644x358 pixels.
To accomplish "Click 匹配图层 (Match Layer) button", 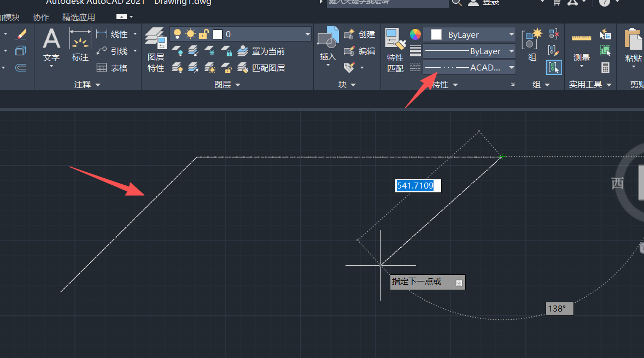I will (262, 68).
